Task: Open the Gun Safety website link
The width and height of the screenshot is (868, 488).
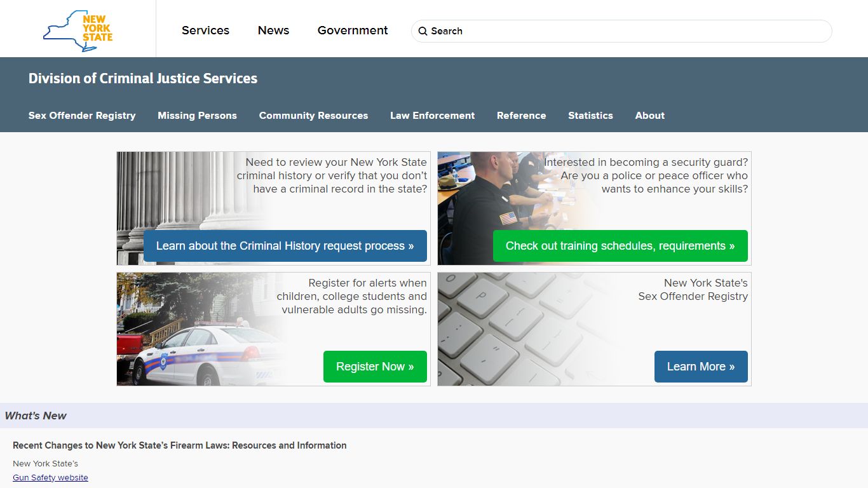Action: tap(50, 478)
